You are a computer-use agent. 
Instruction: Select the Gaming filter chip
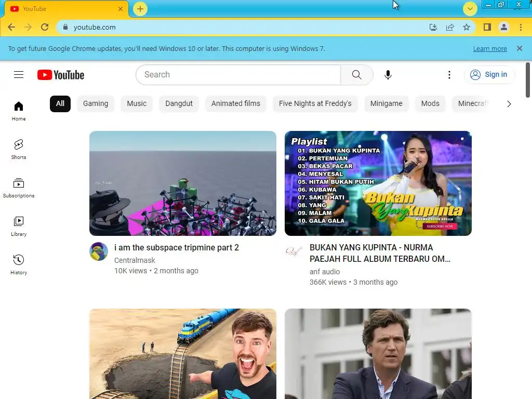96,104
